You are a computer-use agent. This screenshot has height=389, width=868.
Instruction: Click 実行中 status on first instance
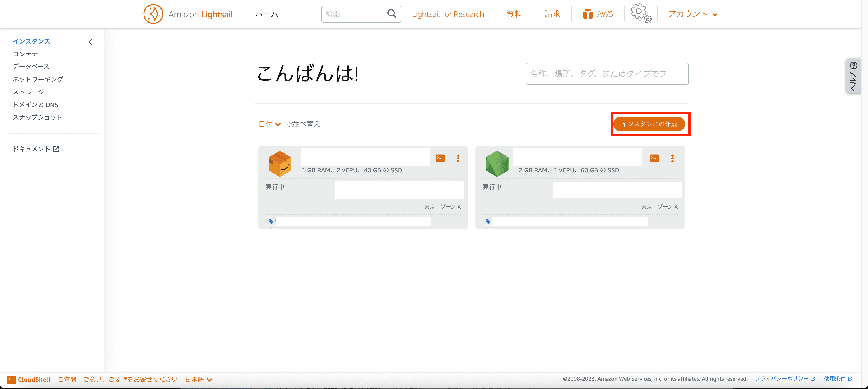[275, 187]
